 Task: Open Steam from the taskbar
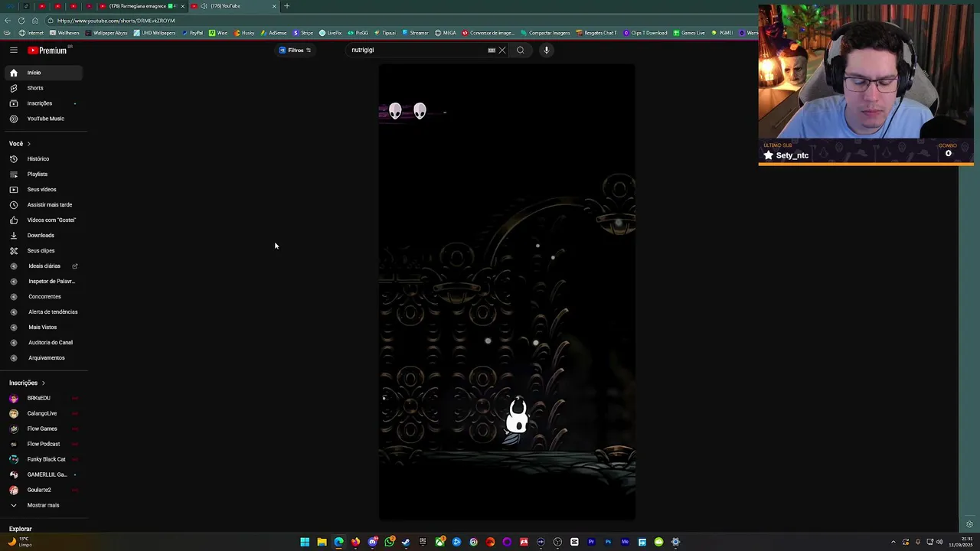(x=406, y=542)
